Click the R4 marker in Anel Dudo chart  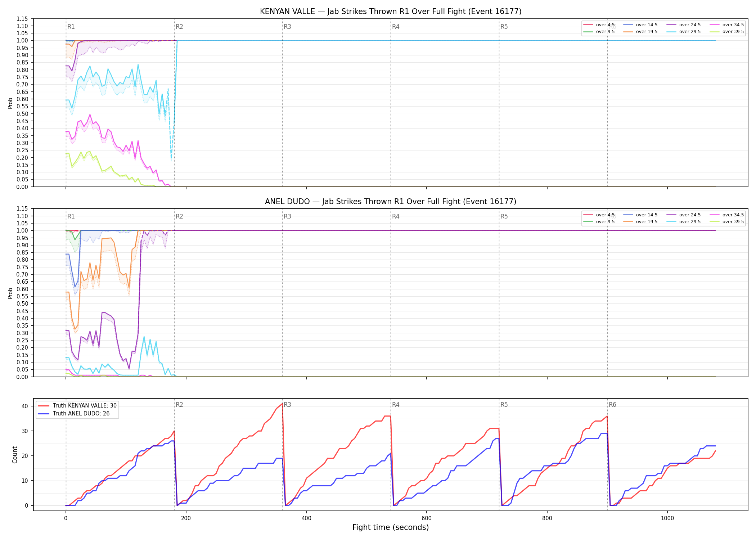click(396, 216)
